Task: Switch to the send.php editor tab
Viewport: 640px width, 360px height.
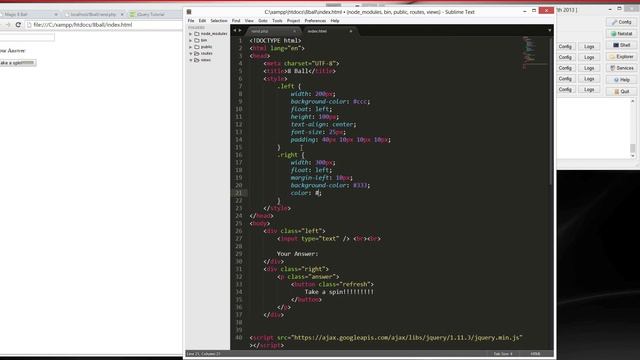Action: 272,31
